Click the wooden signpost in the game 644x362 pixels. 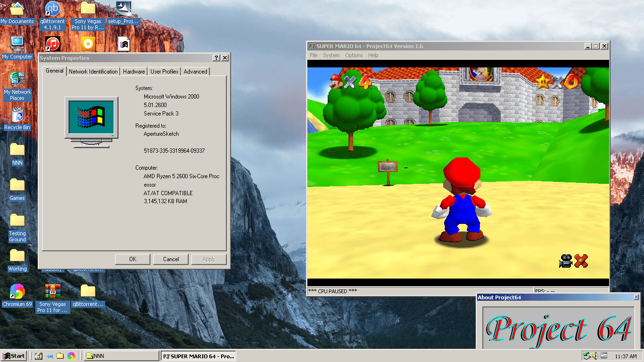[388, 172]
